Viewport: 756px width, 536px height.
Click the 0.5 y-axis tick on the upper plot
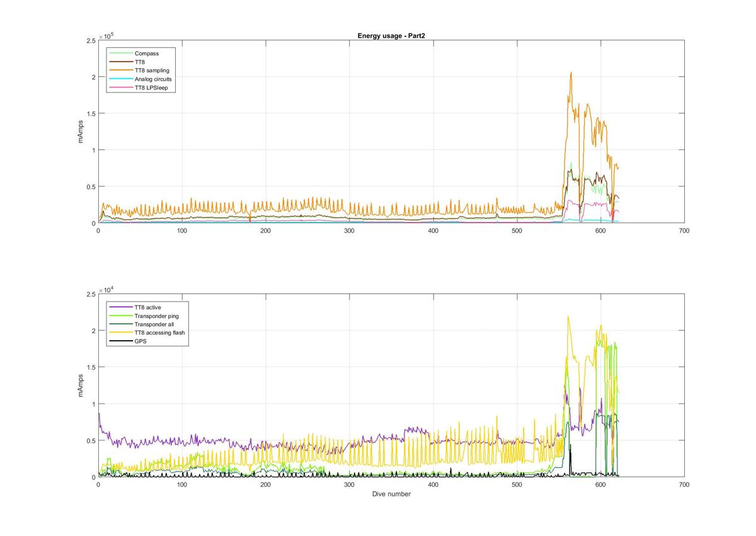click(x=91, y=186)
